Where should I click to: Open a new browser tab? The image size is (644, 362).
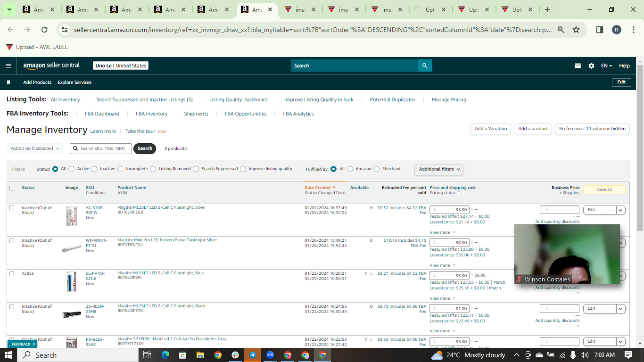(x=547, y=9)
